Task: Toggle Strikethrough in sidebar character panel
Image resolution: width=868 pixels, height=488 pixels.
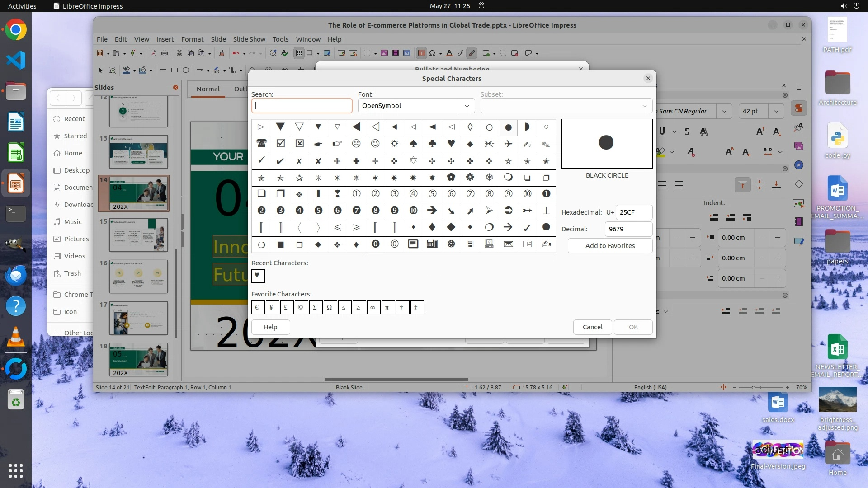Action: click(x=687, y=131)
